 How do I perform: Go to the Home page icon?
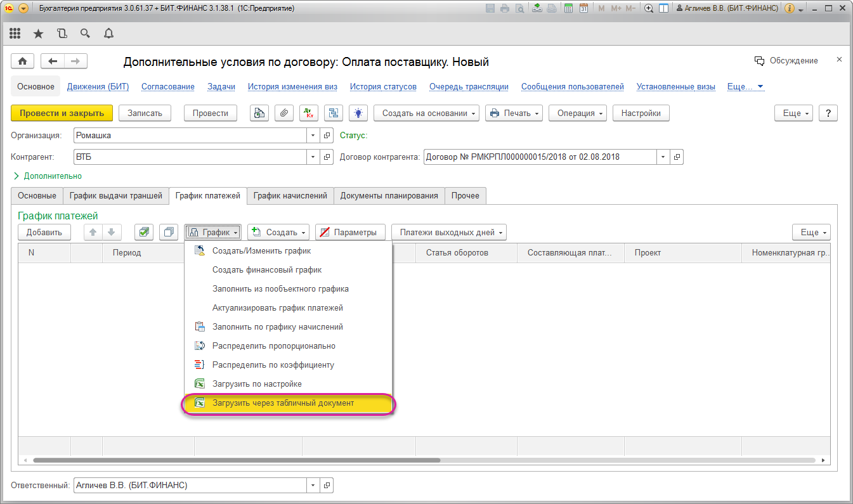(23, 61)
